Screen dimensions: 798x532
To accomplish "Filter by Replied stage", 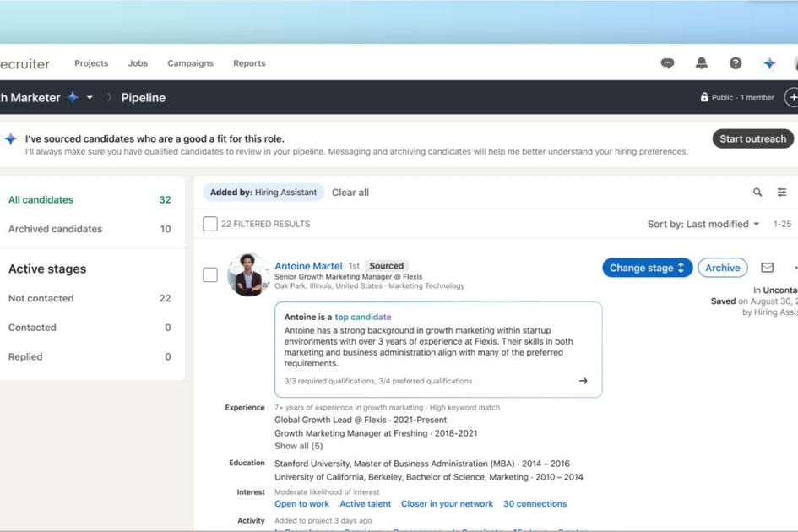I will point(90,357).
